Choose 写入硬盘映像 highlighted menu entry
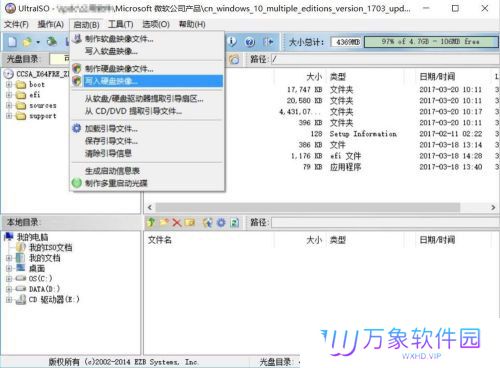The height and width of the screenshot is (368, 500). [x=147, y=81]
